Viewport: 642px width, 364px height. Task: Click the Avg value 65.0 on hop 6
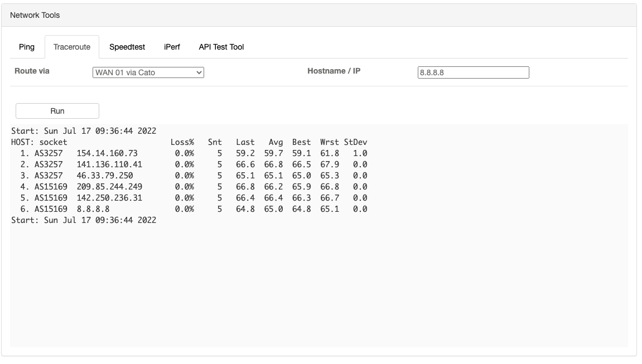click(x=273, y=209)
